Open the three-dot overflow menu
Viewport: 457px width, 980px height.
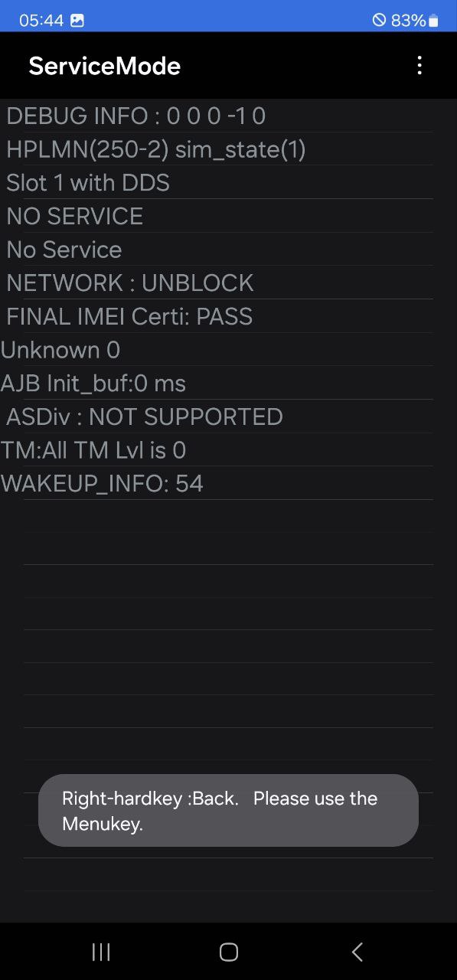[419, 66]
